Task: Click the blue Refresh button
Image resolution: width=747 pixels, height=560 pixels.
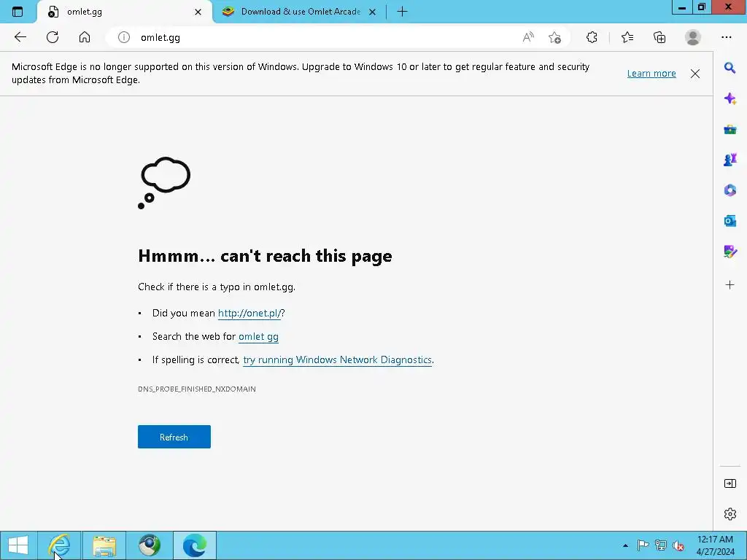Action: click(174, 437)
